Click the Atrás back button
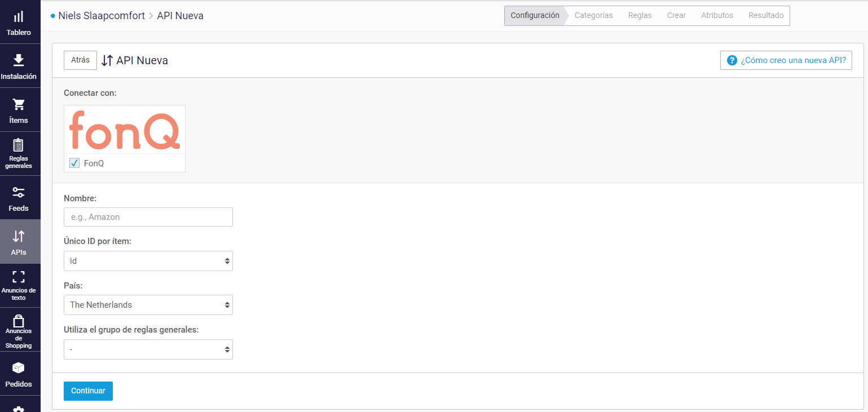Viewport: 868px width, 412px height. click(x=80, y=60)
